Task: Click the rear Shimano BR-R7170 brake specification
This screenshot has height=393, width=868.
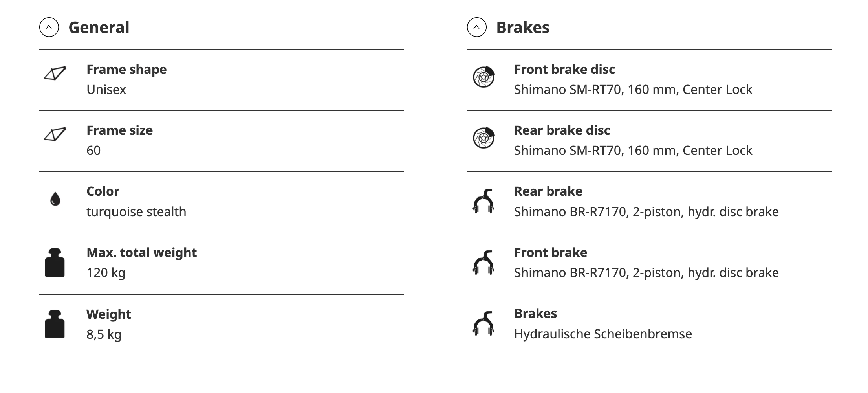Action: click(646, 212)
